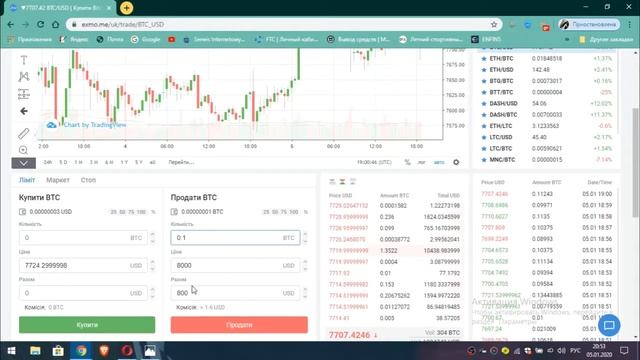The height and width of the screenshot is (360, 640).
Task: Open File Explorer from taskbar
Action: pos(35,351)
